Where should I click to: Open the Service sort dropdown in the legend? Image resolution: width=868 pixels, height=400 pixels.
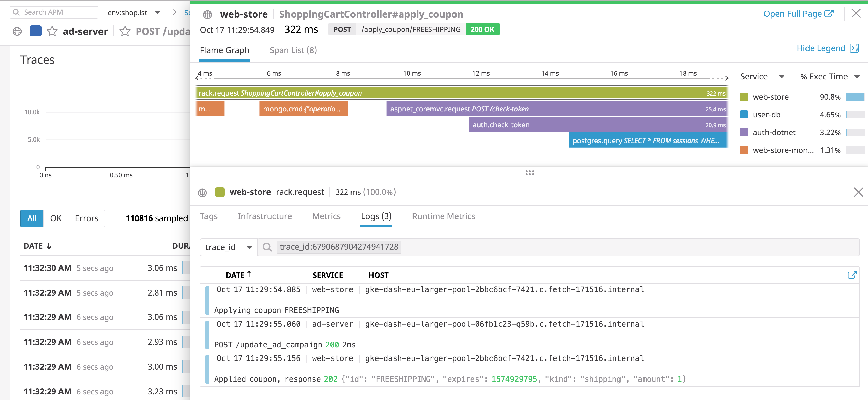coord(782,76)
